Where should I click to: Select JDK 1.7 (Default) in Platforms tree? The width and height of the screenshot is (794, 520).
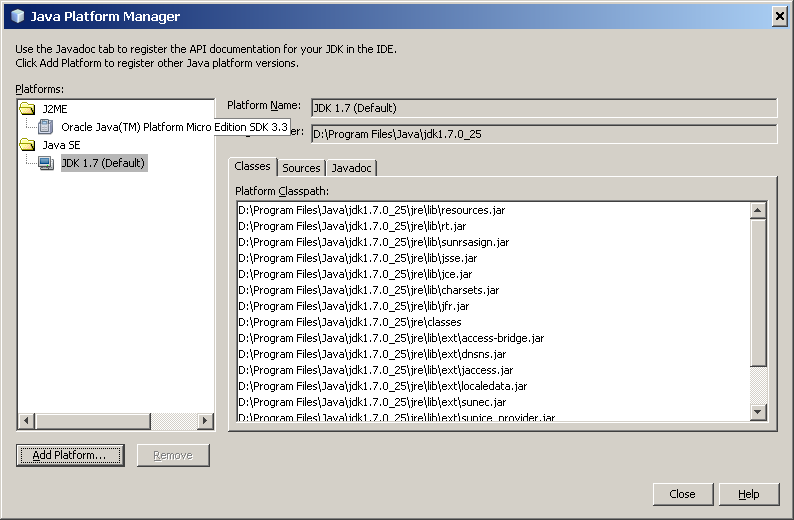tap(103, 163)
